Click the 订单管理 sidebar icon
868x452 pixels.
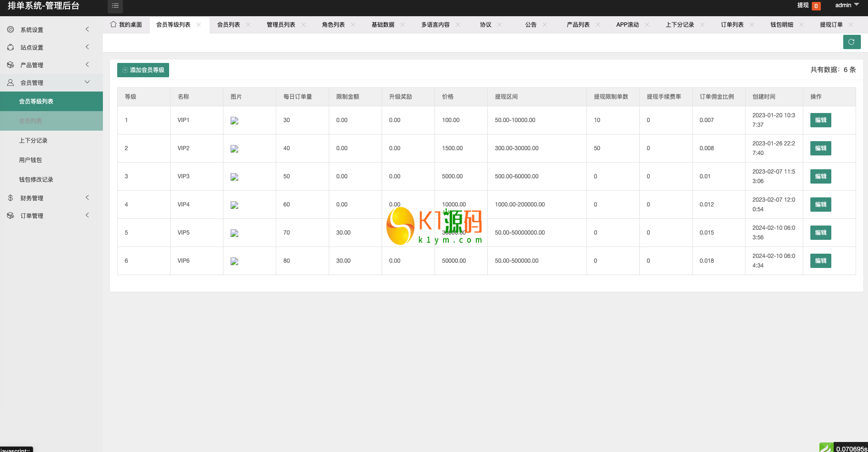pos(10,216)
